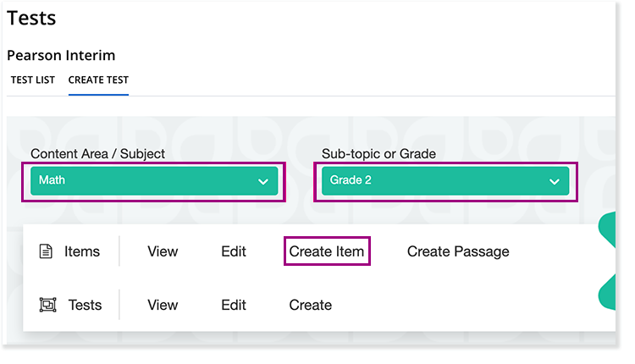Click View in the Items row
Viewport: 635px width, 364px height.
click(x=163, y=251)
